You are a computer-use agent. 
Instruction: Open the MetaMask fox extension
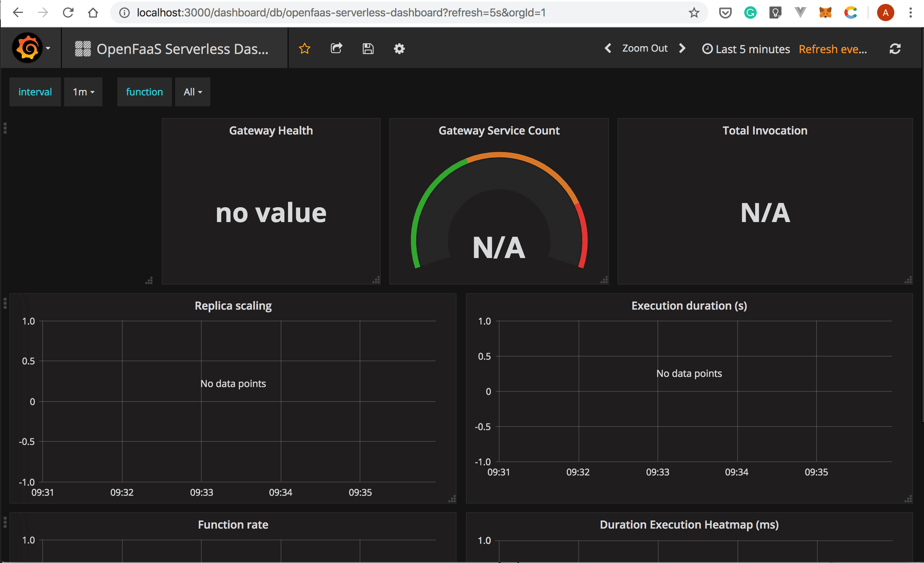(825, 13)
